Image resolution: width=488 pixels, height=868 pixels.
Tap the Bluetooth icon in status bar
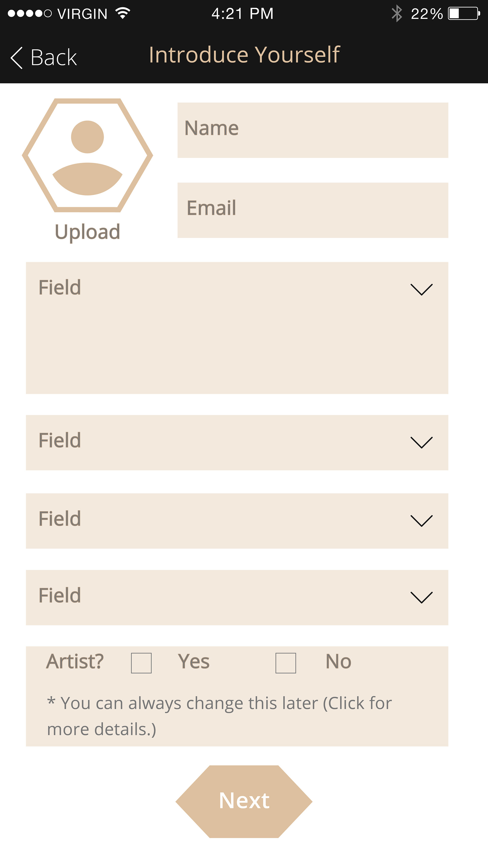(x=397, y=14)
